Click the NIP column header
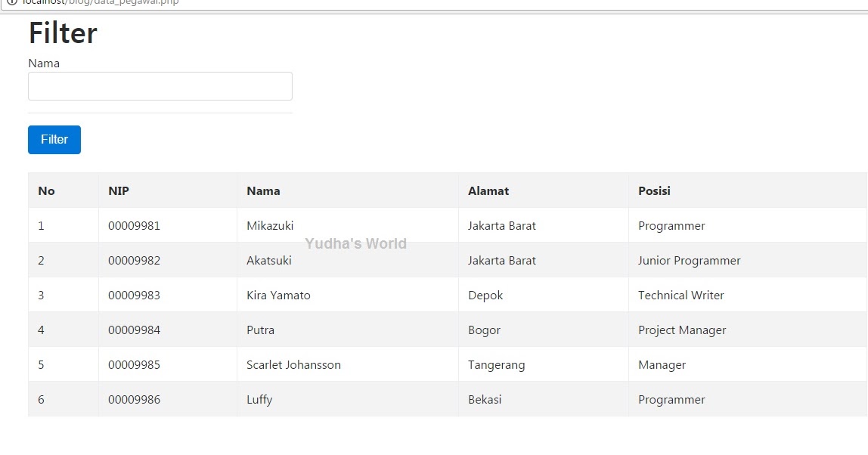This screenshot has height=455, width=868. (118, 190)
